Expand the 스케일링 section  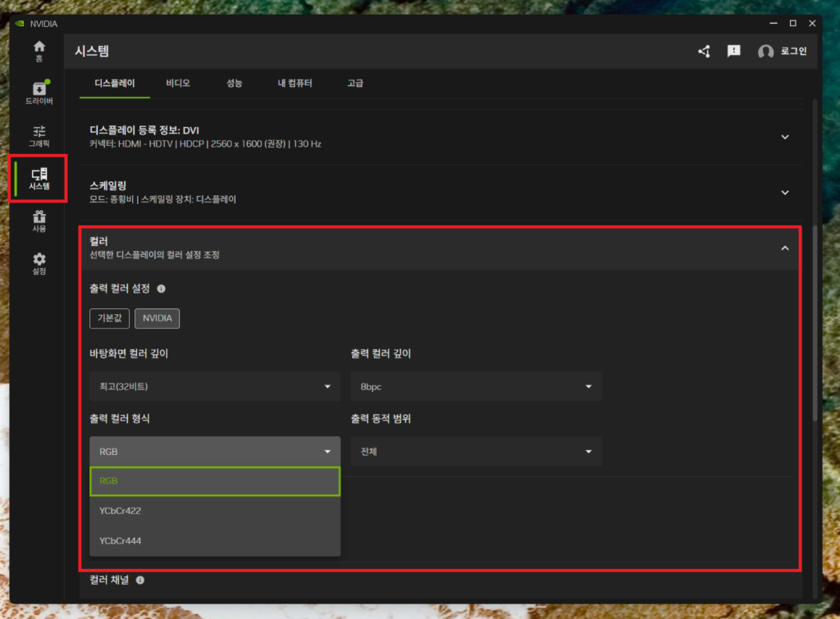coord(784,193)
